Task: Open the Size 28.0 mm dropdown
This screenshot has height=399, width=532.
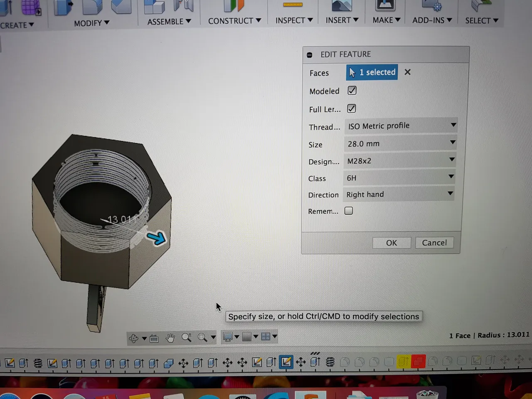Action: [x=400, y=143]
